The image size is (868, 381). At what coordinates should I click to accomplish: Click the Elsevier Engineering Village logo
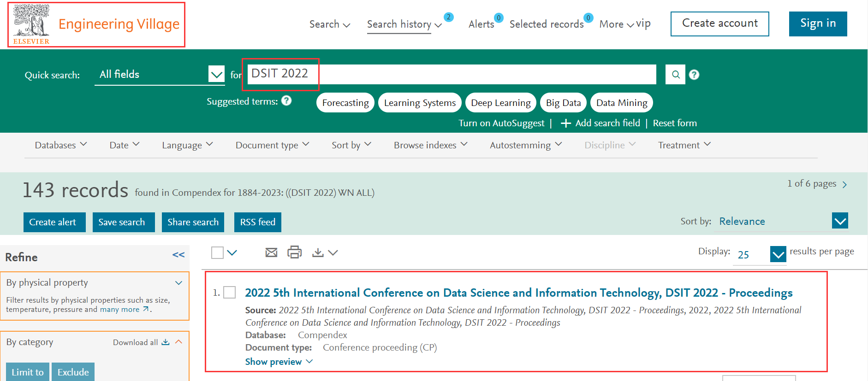click(x=96, y=24)
